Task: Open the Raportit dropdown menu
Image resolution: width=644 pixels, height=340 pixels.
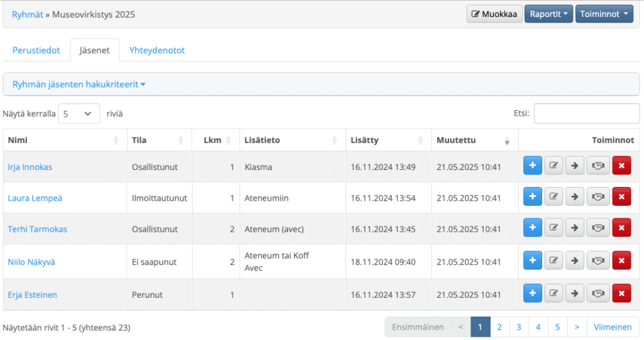Action: click(x=548, y=14)
